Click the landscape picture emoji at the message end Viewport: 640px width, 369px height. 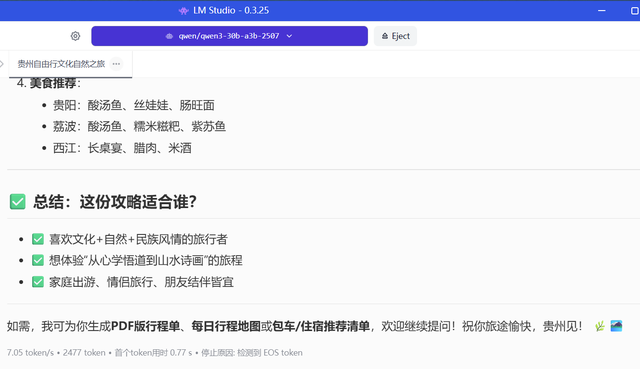coord(616,326)
